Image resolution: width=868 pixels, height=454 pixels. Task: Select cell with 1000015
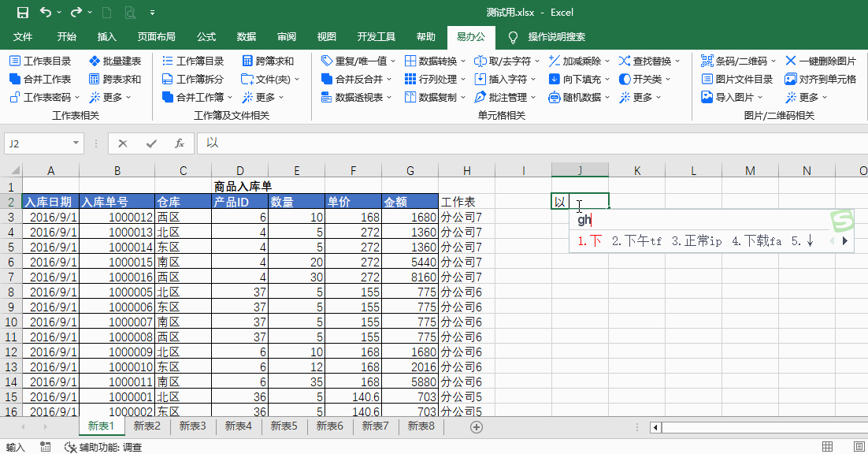117,262
